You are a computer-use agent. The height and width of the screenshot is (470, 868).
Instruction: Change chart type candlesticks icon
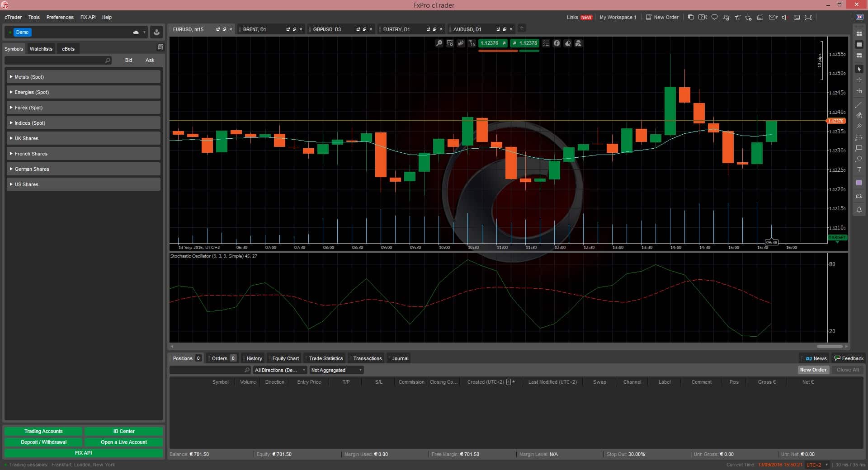(x=461, y=43)
